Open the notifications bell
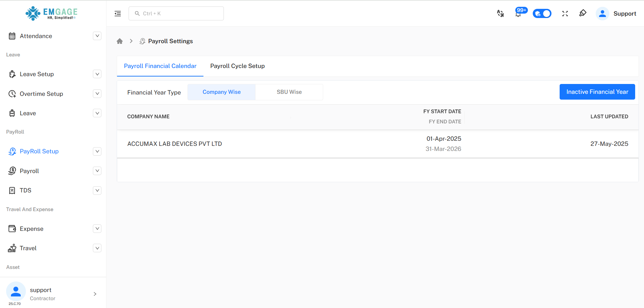 (518, 14)
